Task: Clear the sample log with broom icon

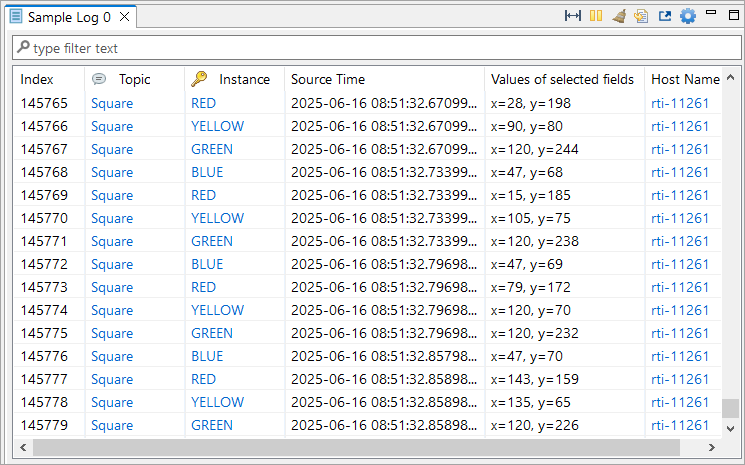Action: point(619,17)
